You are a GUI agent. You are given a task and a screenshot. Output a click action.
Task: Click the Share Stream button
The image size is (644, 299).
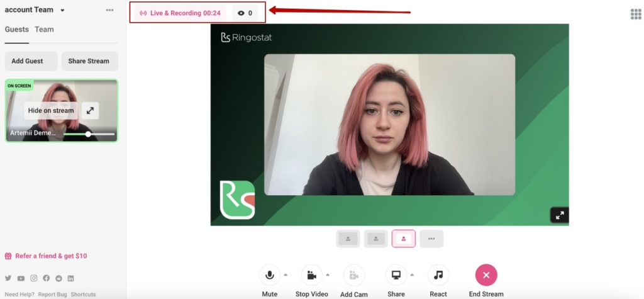[x=90, y=61]
